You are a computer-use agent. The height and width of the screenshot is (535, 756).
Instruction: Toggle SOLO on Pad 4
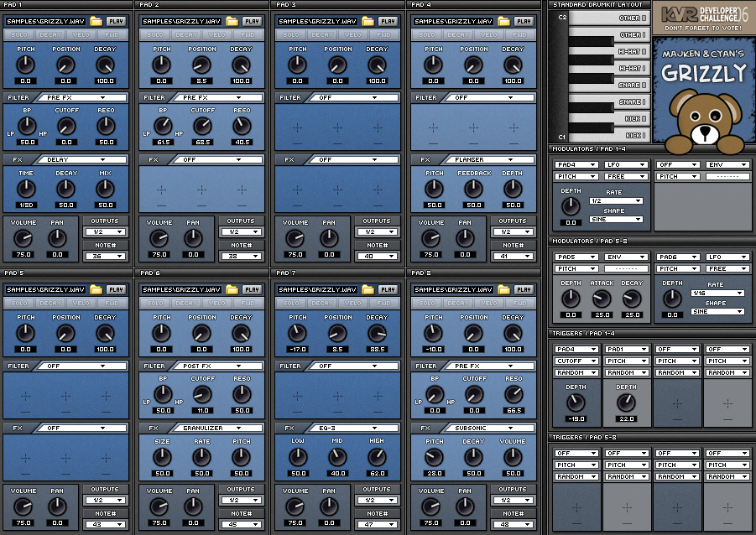tap(427, 34)
